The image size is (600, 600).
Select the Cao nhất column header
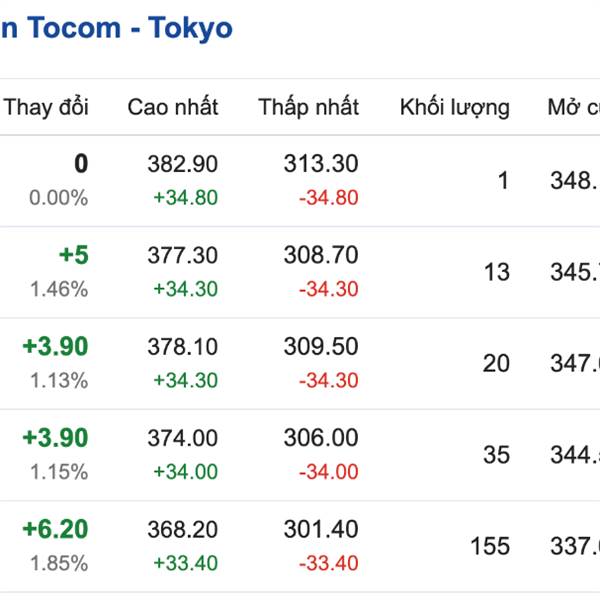173,107
